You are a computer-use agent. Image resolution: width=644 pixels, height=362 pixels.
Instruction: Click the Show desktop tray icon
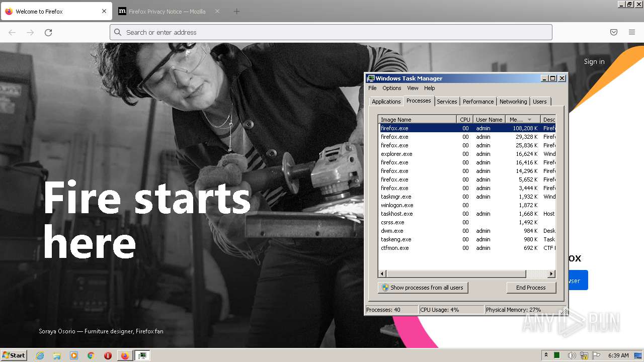tap(638, 355)
